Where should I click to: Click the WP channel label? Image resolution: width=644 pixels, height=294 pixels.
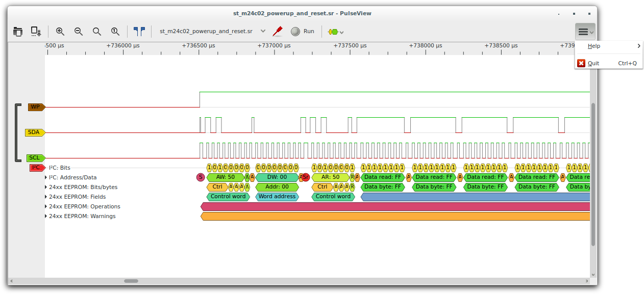click(35, 107)
